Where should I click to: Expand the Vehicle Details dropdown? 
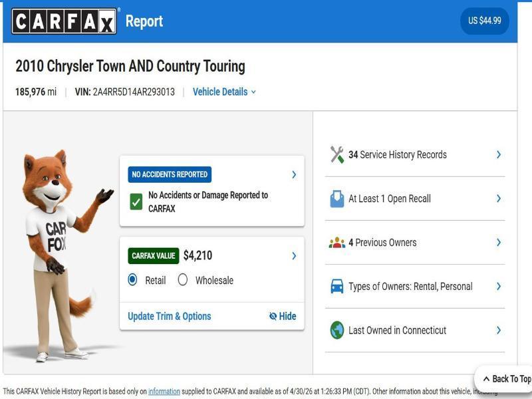coord(224,92)
